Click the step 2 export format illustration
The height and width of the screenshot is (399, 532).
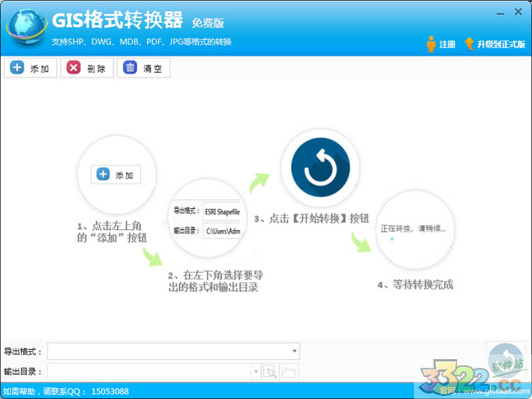pos(207,217)
